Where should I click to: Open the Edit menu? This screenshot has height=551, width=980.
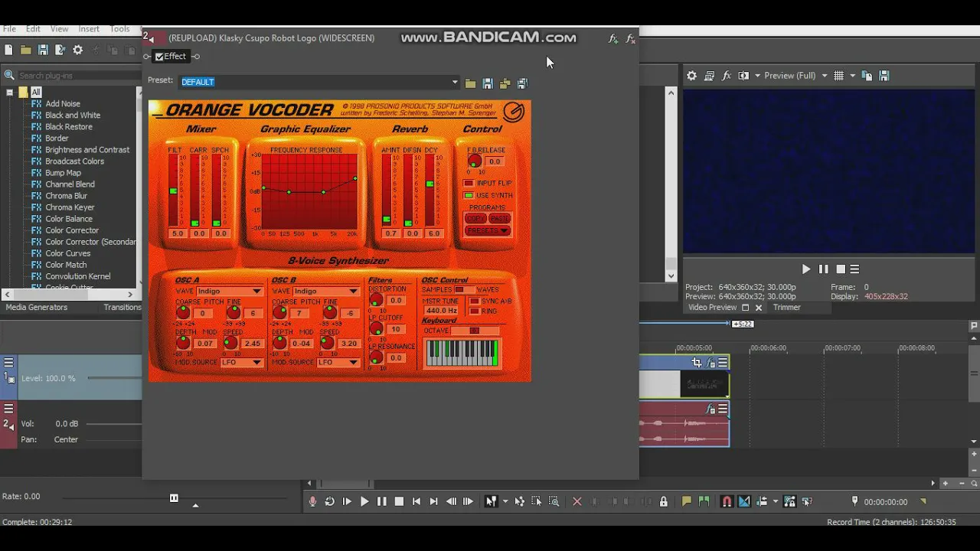(33, 29)
